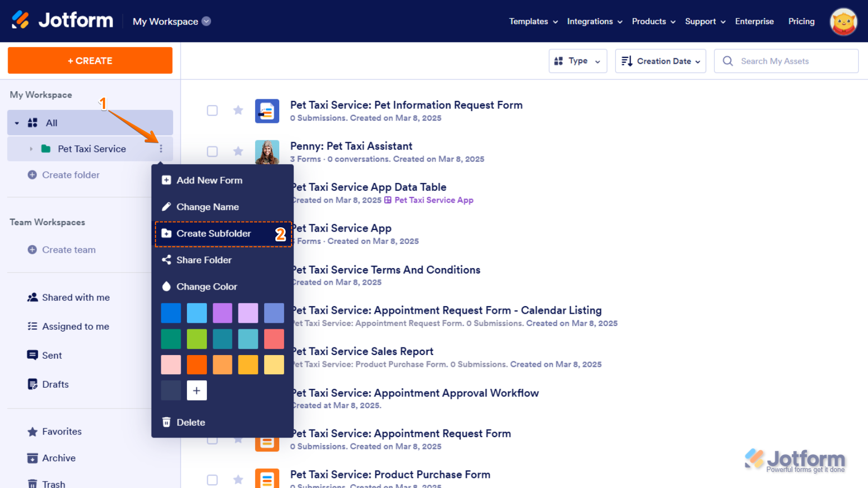Click Create team in the sidebar

tap(62, 250)
